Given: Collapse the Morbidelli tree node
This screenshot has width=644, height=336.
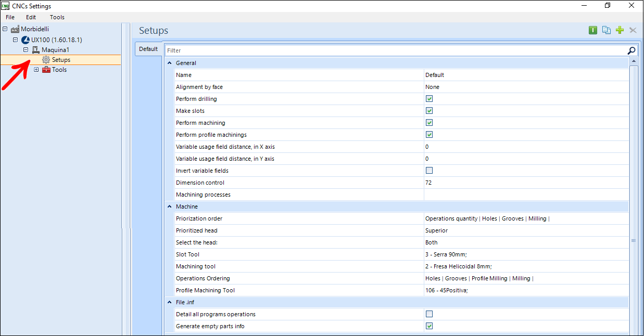Looking at the screenshot, I should (5, 29).
